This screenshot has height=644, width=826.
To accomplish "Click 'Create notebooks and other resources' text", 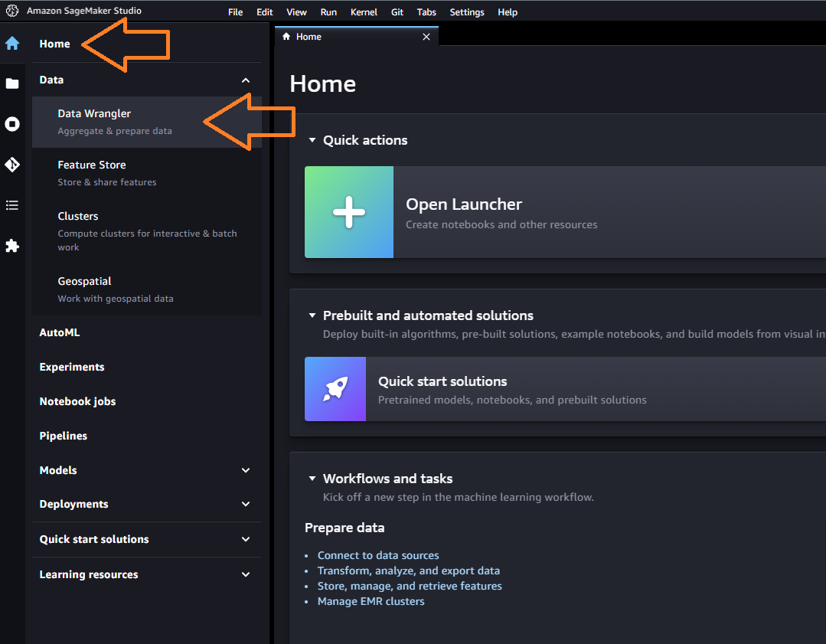I will [501, 224].
